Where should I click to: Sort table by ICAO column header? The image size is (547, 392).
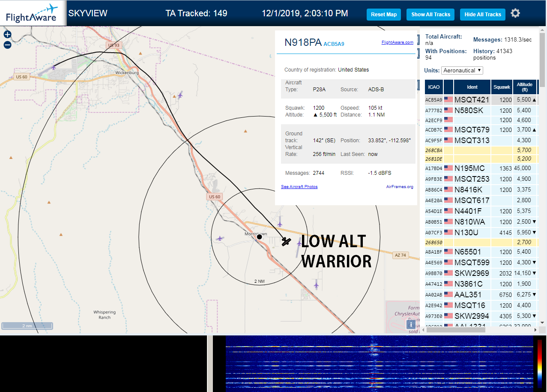click(x=433, y=87)
